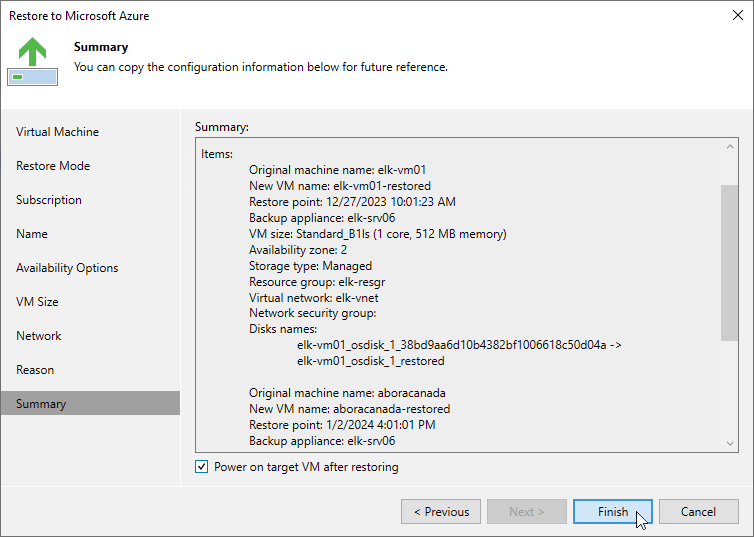The width and height of the screenshot is (754, 537).
Task: Open the Restore Mode step
Action: [x=53, y=166]
